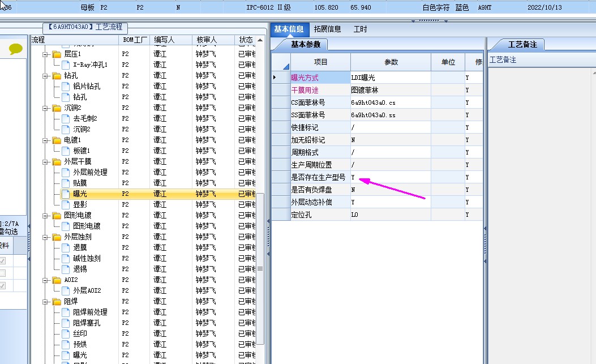Click the 6a9ht043a0.cs value cell
The image size is (596, 364).
click(391, 102)
